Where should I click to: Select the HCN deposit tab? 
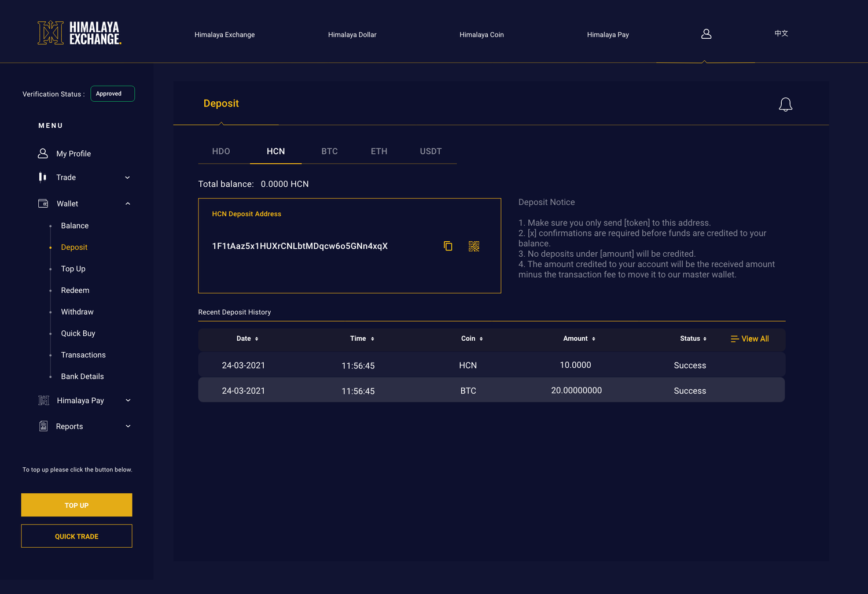pyautogui.click(x=275, y=152)
